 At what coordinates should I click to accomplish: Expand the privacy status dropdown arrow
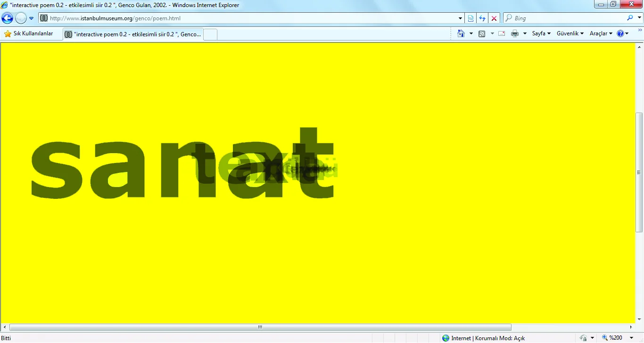[x=593, y=338]
